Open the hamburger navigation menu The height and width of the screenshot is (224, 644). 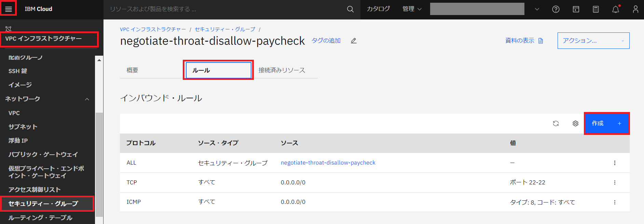click(9, 9)
